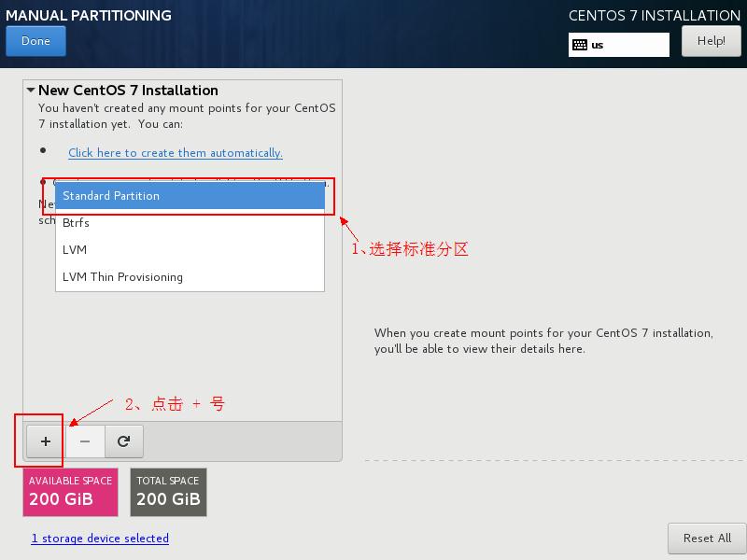Click the pink Available Space 200 GiB box
This screenshot has height=560, width=747.
tap(70, 492)
